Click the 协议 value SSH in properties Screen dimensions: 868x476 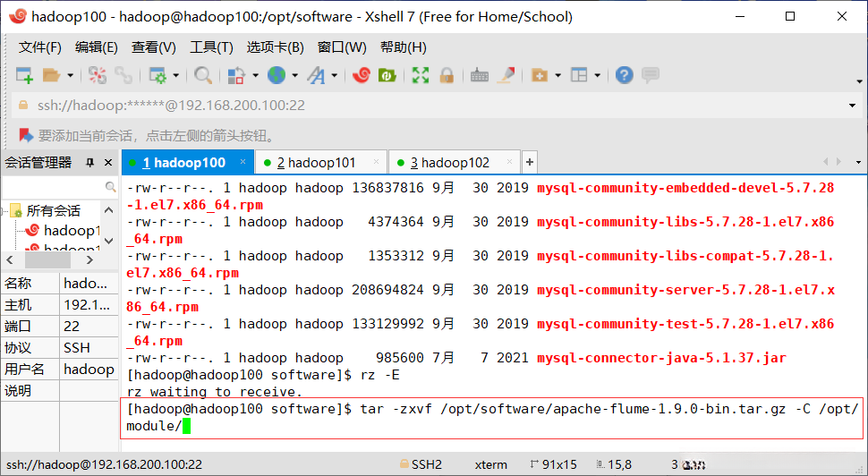[89, 347]
